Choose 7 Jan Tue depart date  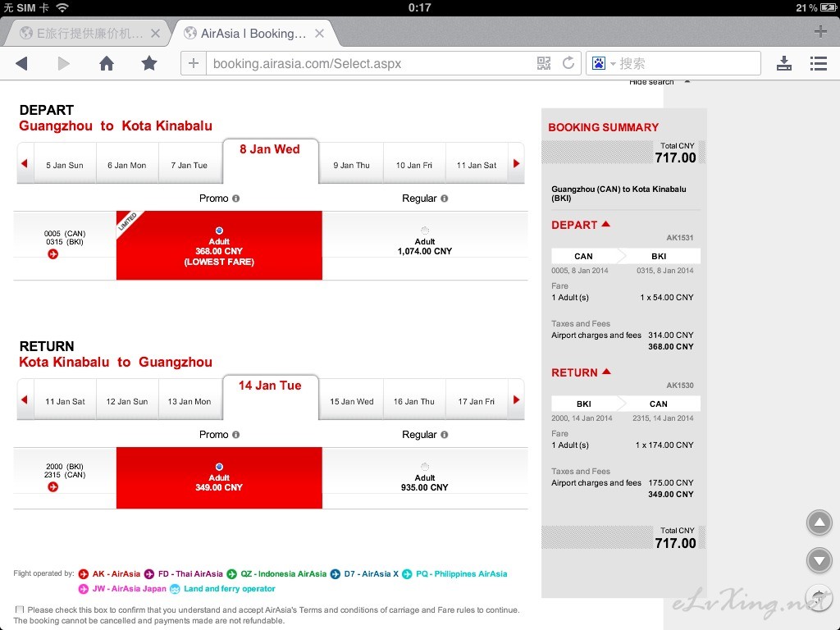coord(189,166)
